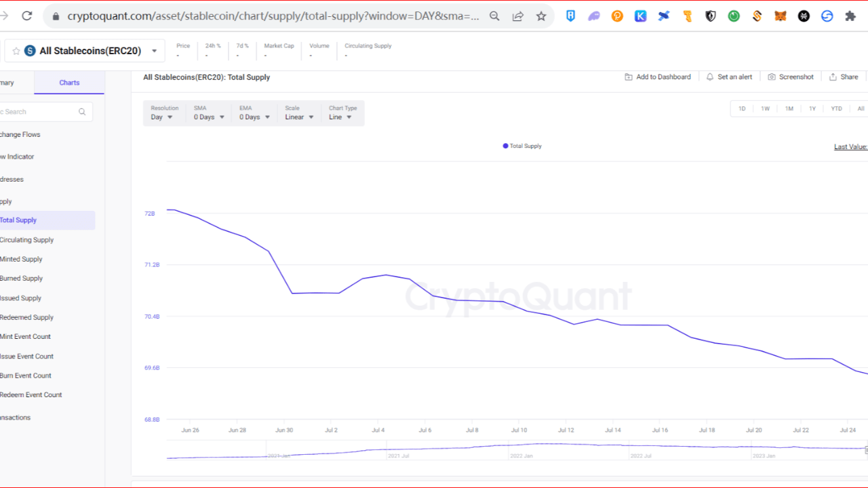Screen dimensions: 868x488
Task: Select Circulating Supply chart in sidebar
Action: coord(26,240)
